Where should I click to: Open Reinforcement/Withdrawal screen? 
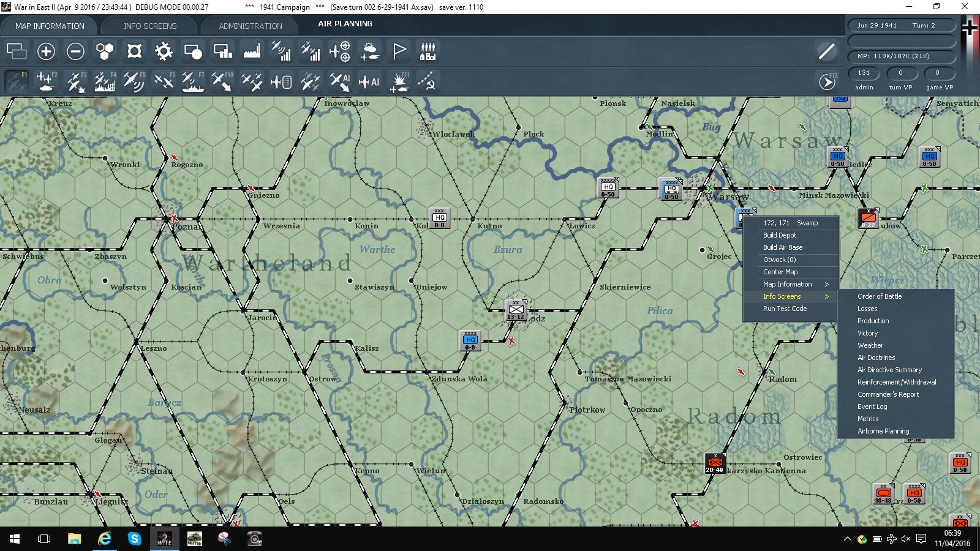tap(895, 382)
